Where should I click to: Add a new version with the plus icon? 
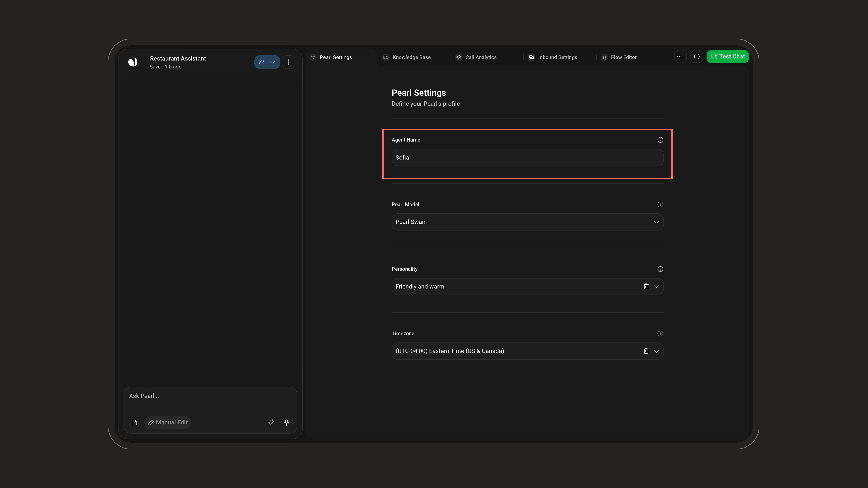click(x=288, y=62)
